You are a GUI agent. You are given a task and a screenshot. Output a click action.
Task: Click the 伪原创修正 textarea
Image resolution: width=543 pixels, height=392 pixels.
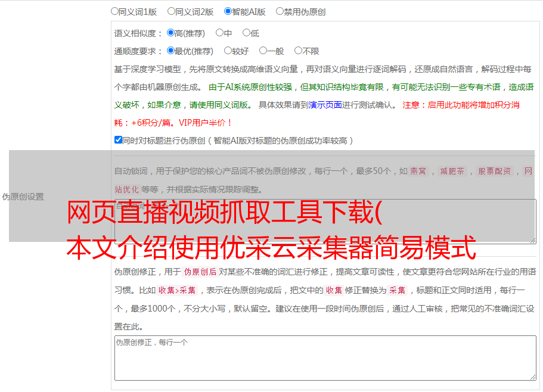[325, 358]
